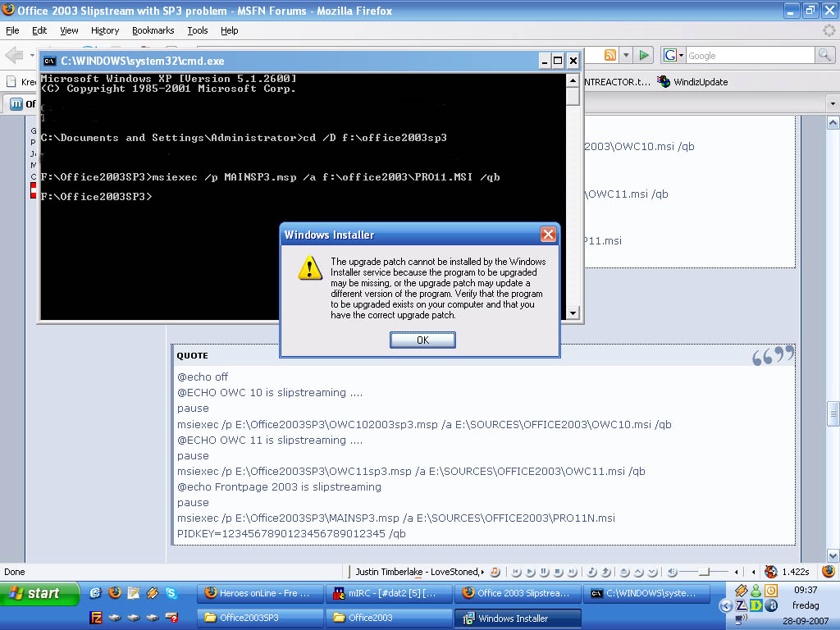Open the Office2003 folder taskbar button
Viewport: 840px width, 630px height.
click(389, 619)
